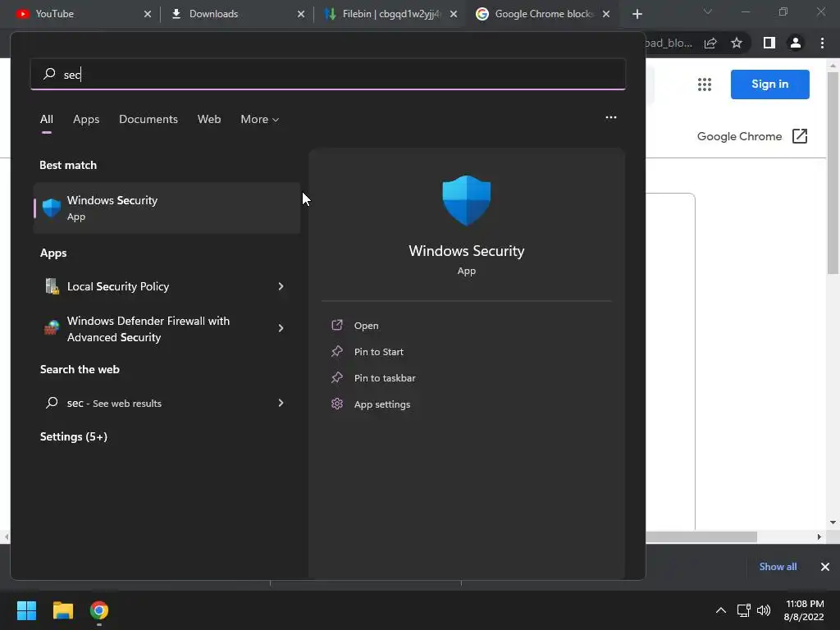
Task: Choose Pin to taskbar
Action: coord(385,378)
